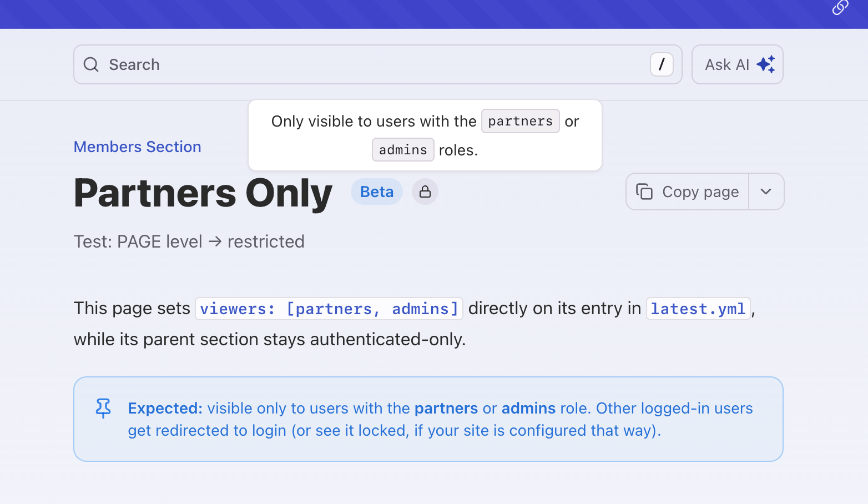The width and height of the screenshot is (868, 504).
Task: Click the pin icon in the callout
Action: pos(103,408)
